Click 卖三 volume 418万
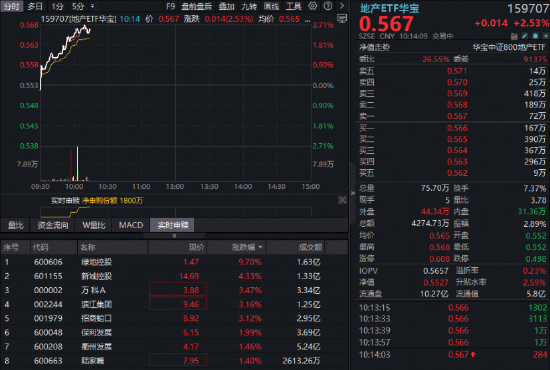 pyautogui.click(x=534, y=94)
